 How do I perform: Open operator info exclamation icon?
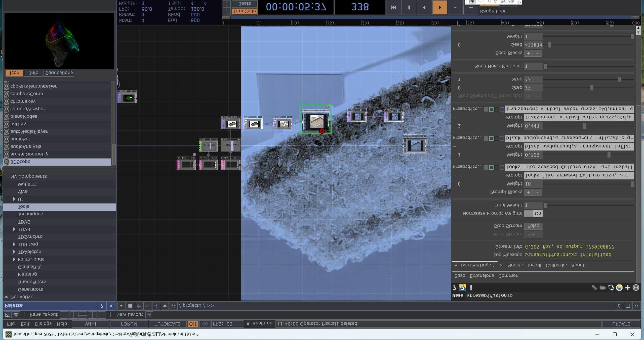[471, 287]
